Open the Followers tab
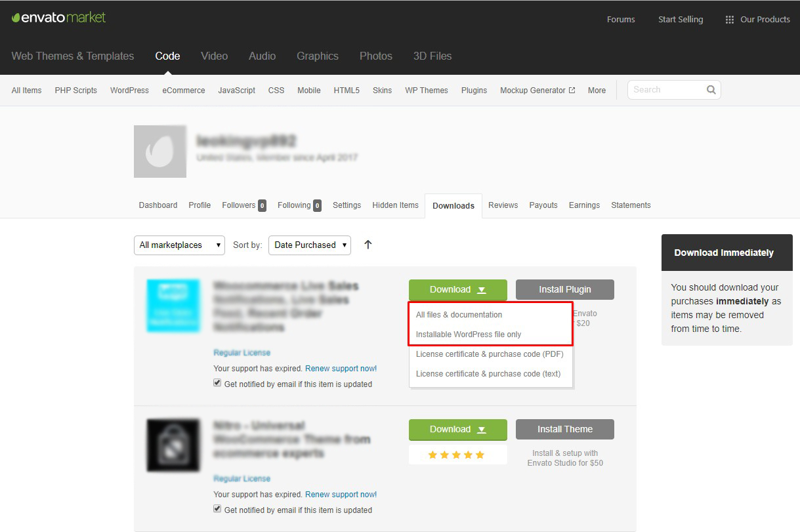The width and height of the screenshot is (800, 532). click(244, 205)
